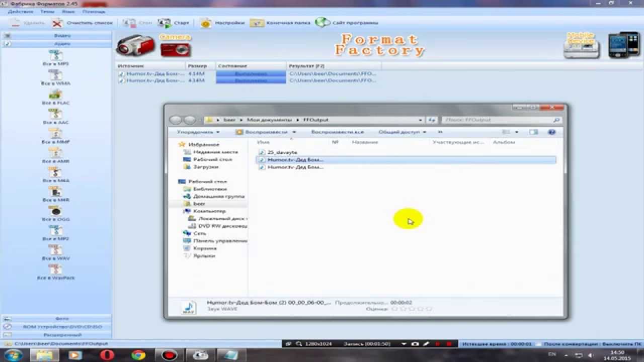
Task: Open 'Загрузки' in the Explorer favorites
Action: click(x=206, y=166)
